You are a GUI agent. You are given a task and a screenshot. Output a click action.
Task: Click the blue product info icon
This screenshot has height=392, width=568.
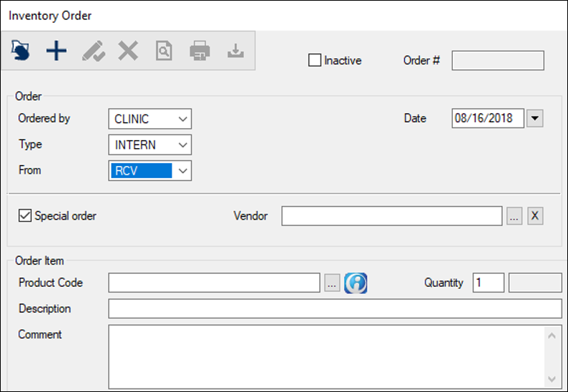pyautogui.click(x=356, y=283)
